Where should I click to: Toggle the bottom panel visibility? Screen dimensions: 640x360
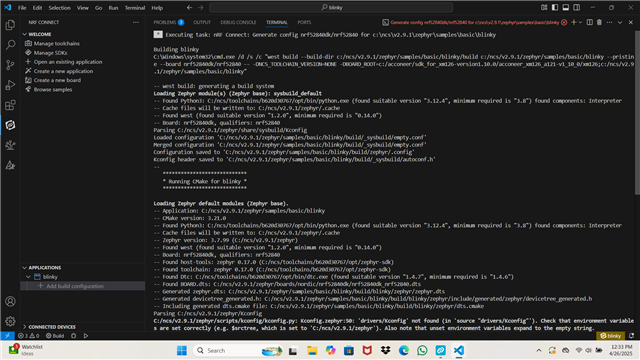pyautogui.click(x=566, y=7)
